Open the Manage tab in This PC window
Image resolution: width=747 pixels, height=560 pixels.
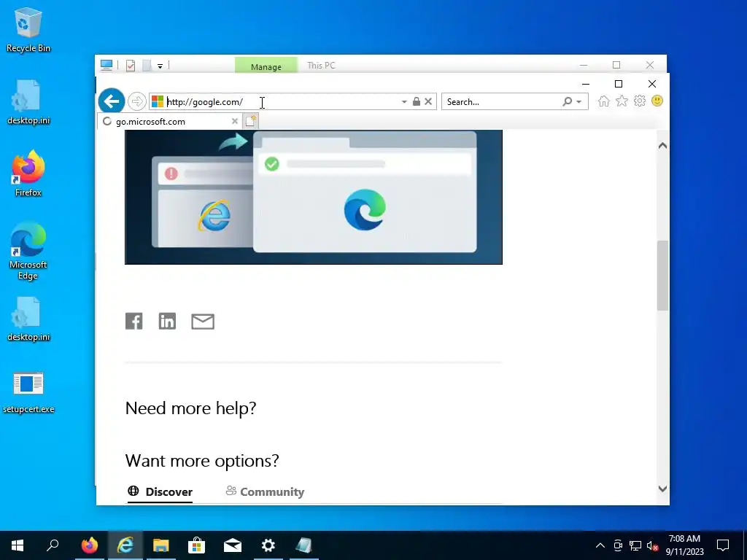pyautogui.click(x=266, y=66)
